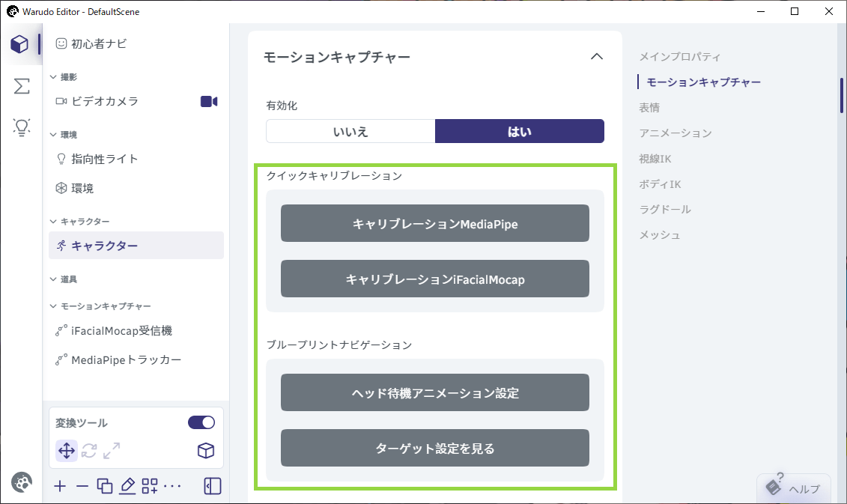Jump to 視線IK section
Viewport: 847px width, 504px height.
[x=655, y=159]
